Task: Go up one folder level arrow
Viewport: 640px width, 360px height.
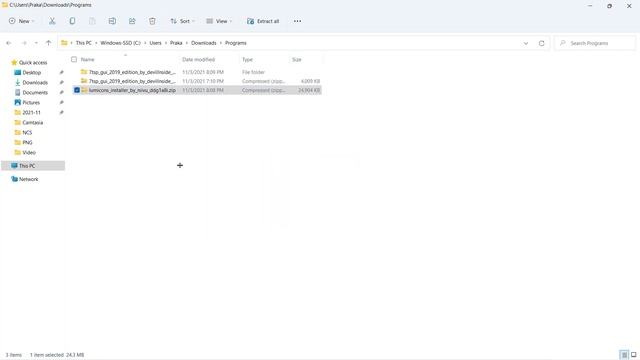Action: (x=48, y=43)
